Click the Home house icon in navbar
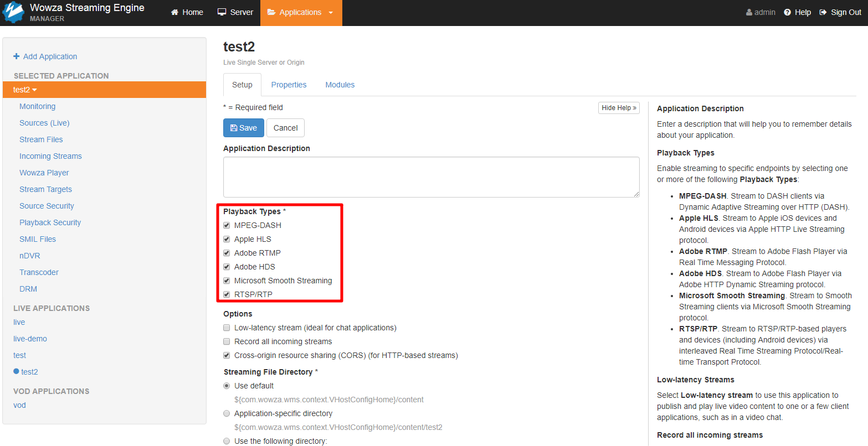Image resolution: width=868 pixels, height=446 pixels. click(x=175, y=12)
